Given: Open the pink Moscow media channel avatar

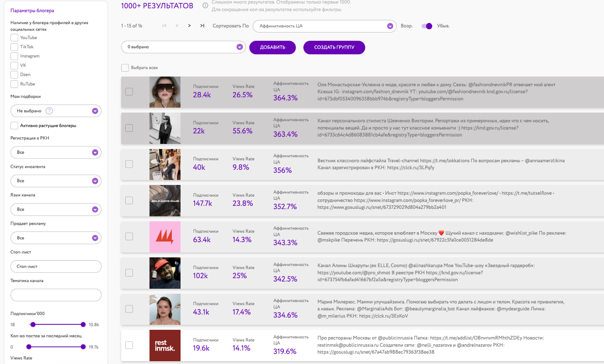Looking at the screenshot, I should coord(165,237).
